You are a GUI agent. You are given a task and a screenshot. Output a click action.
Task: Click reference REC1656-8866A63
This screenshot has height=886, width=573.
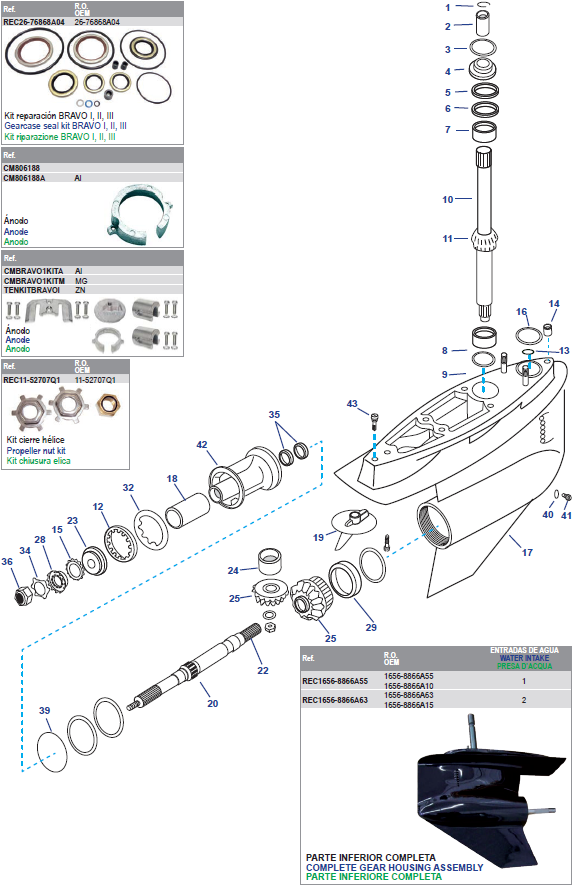335,700
